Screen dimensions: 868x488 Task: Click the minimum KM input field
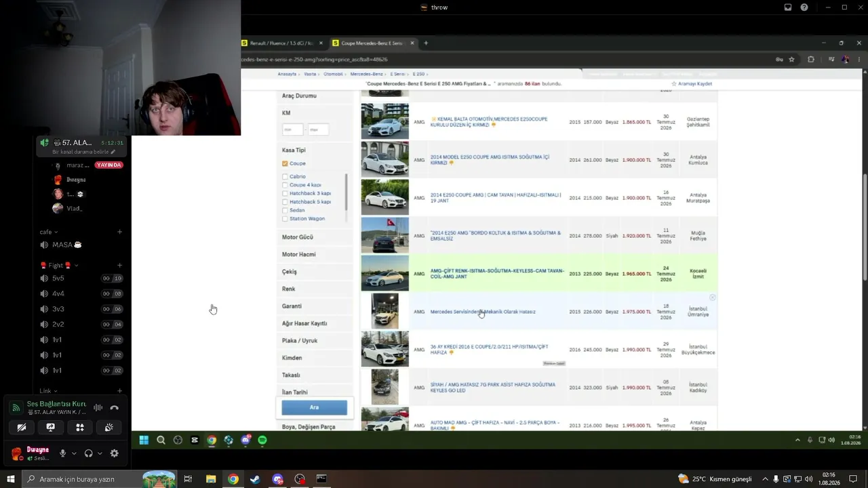pyautogui.click(x=292, y=129)
